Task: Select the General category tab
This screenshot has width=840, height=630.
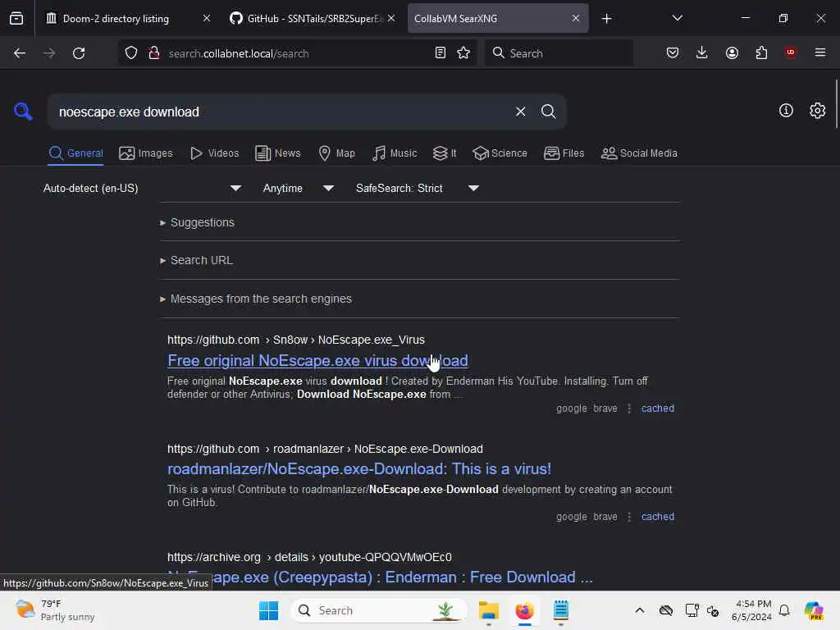Action: tap(75, 153)
